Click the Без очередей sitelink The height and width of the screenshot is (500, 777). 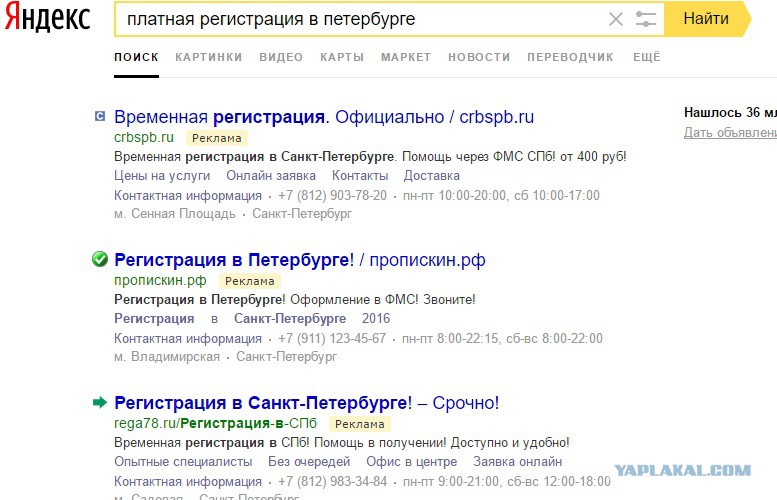pos(309,461)
